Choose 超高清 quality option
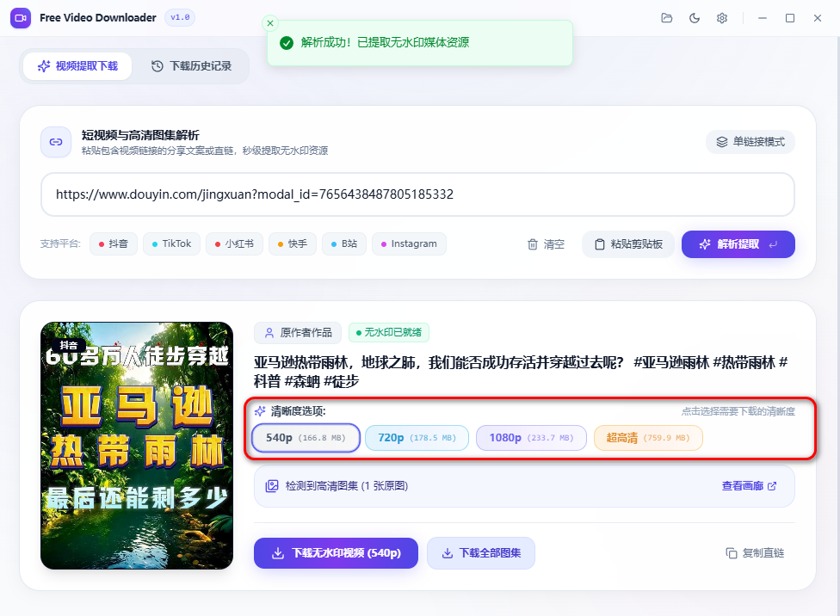 coord(648,438)
